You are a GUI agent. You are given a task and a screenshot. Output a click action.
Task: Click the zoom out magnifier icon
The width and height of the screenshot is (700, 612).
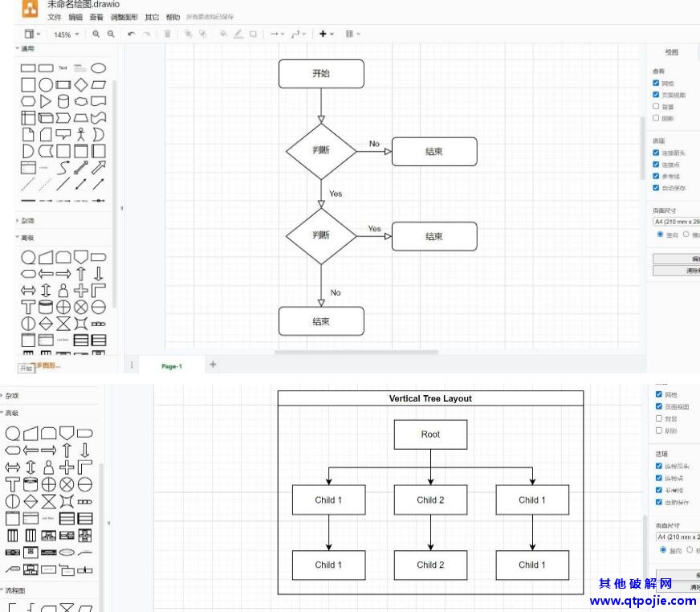(111, 34)
